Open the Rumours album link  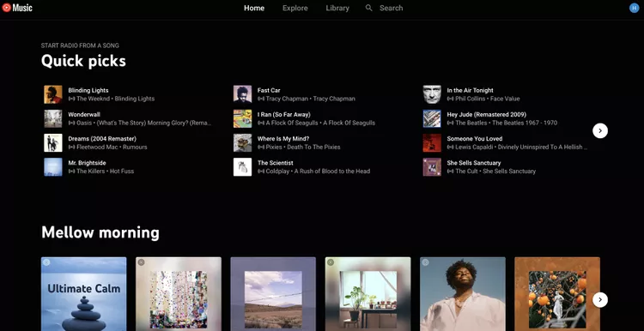click(135, 147)
